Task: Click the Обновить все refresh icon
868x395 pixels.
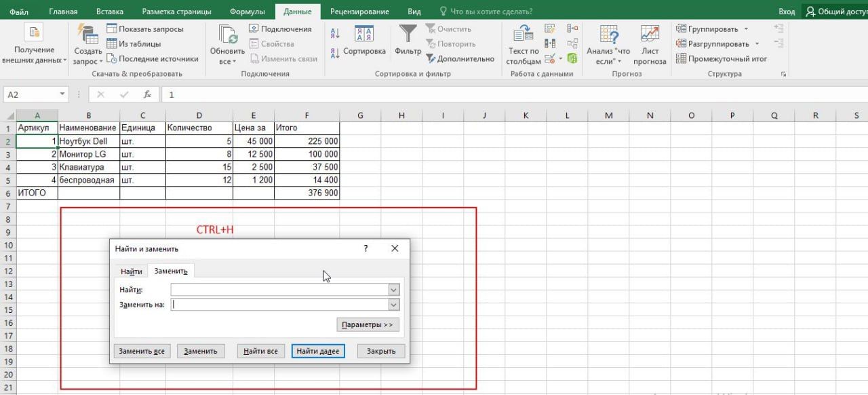Action: pyautogui.click(x=227, y=35)
